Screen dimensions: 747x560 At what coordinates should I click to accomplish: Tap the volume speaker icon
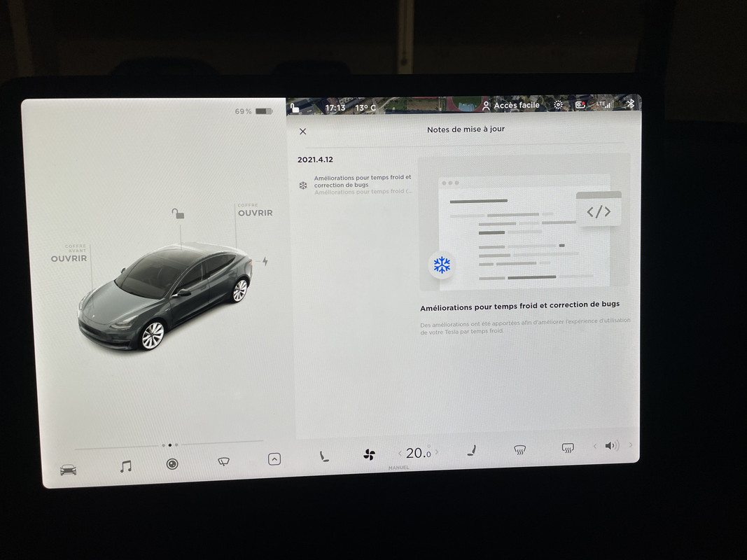click(x=612, y=446)
